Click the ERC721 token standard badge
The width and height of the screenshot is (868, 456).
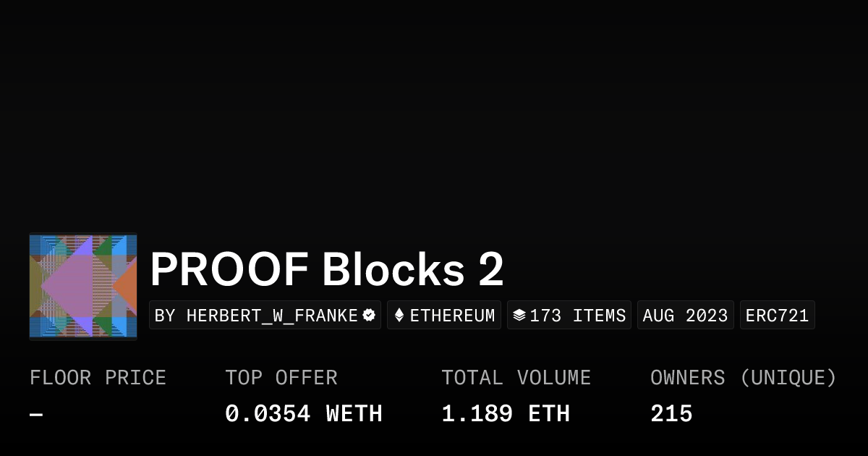click(777, 315)
